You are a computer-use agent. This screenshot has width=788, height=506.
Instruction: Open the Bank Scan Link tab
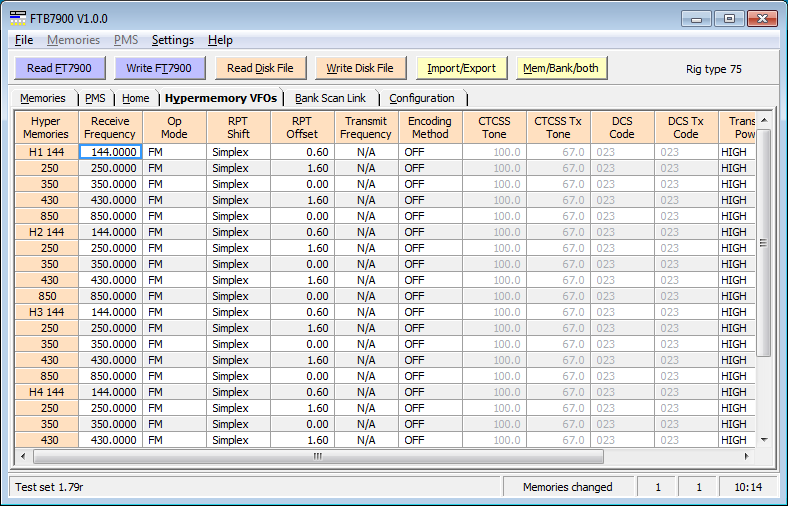pyautogui.click(x=330, y=98)
